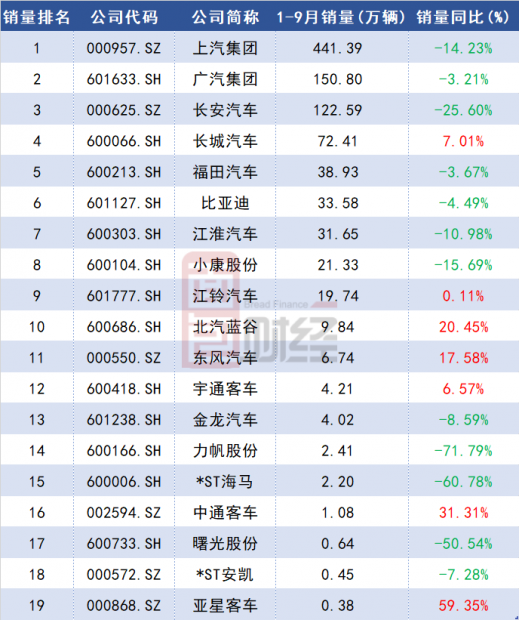Image resolution: width=519 pixels, height=620 pixels.
Task: Select stock code 600418.SH
Action: click(x=124, y=389)
